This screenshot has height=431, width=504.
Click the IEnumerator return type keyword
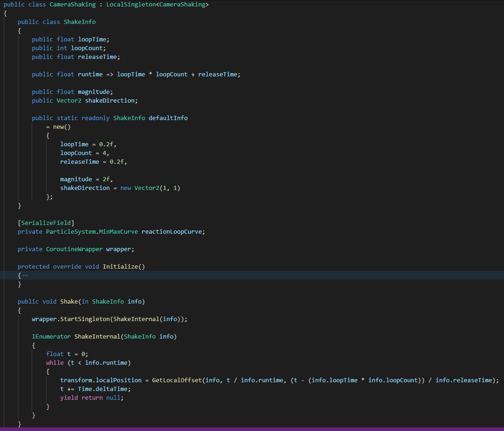[x=51, y=337]
